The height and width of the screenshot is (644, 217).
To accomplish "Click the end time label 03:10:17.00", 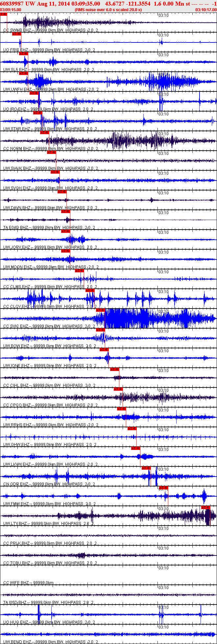I will click(206, 10).
